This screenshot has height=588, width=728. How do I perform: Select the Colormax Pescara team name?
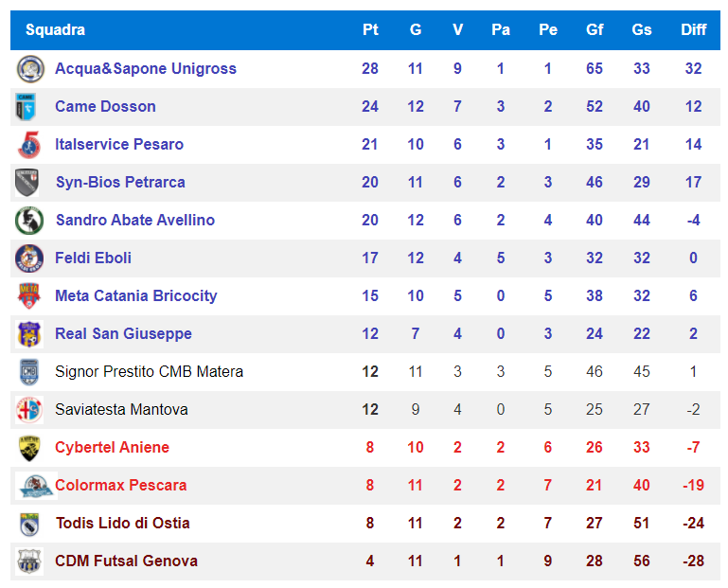coord(121,486)
